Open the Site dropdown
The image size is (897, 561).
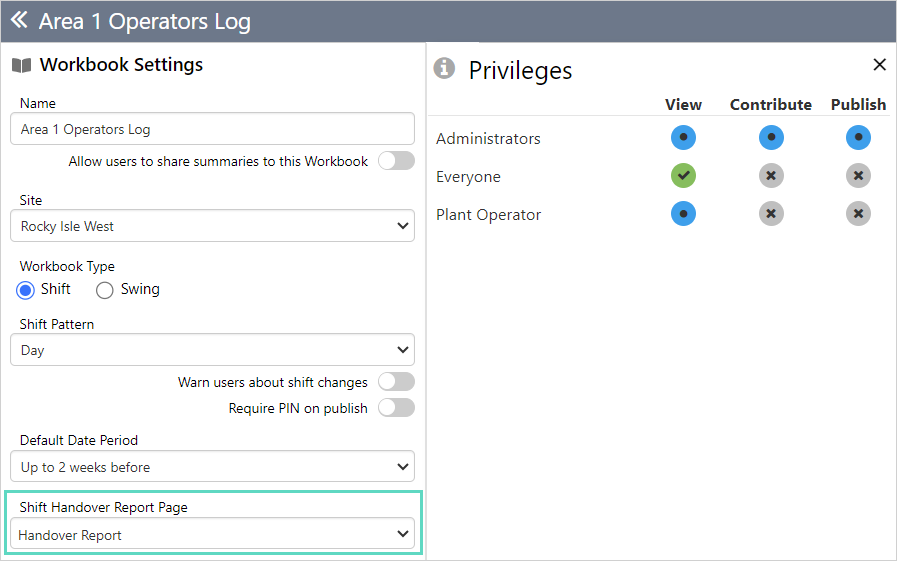[212, 226]
